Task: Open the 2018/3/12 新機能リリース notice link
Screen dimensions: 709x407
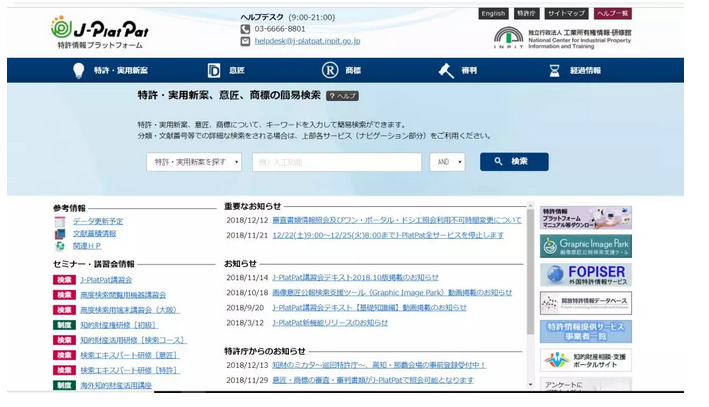Action: (330, 322)
